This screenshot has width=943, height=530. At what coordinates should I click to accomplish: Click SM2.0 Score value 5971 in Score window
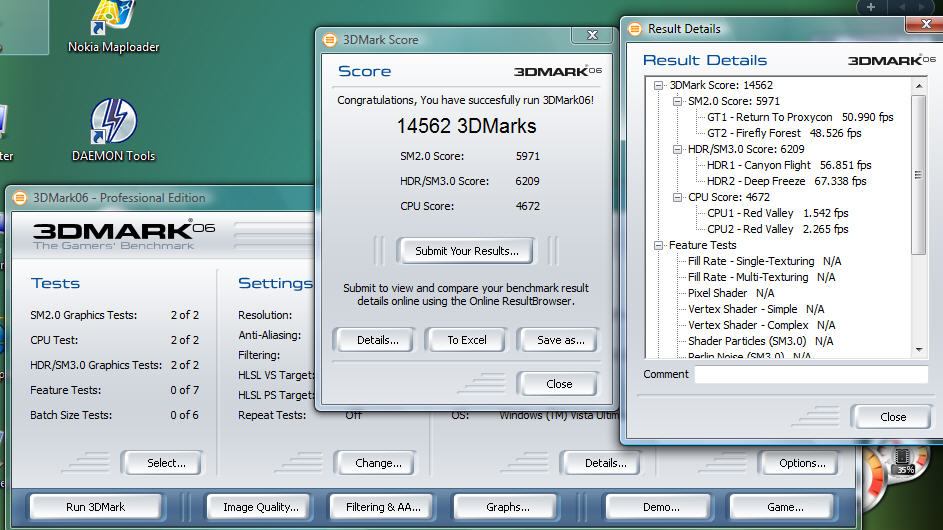[x=527, y=156]
